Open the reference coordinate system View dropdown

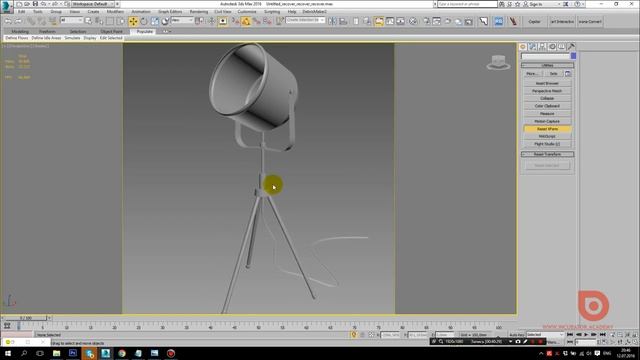182,20
